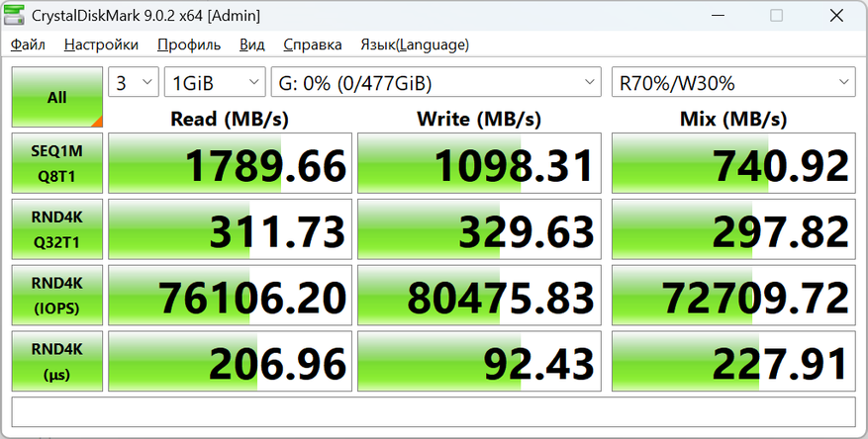
Task: Open the Файл menu
Action: (x=28, y=44)
